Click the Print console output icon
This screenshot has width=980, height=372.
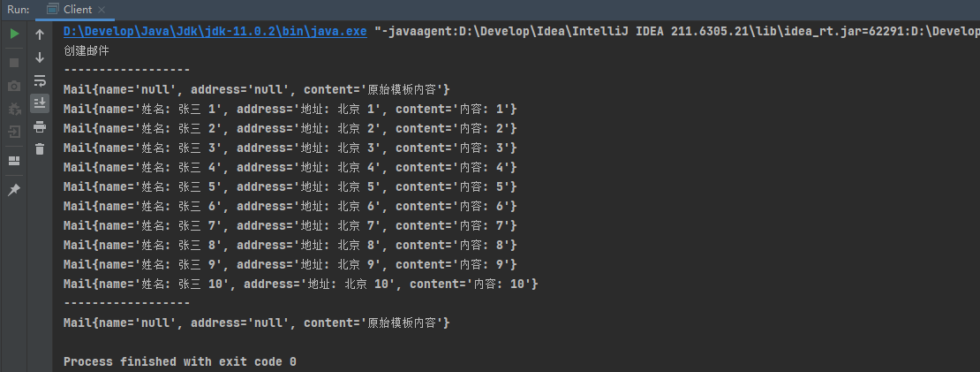[x=40, y=126]
